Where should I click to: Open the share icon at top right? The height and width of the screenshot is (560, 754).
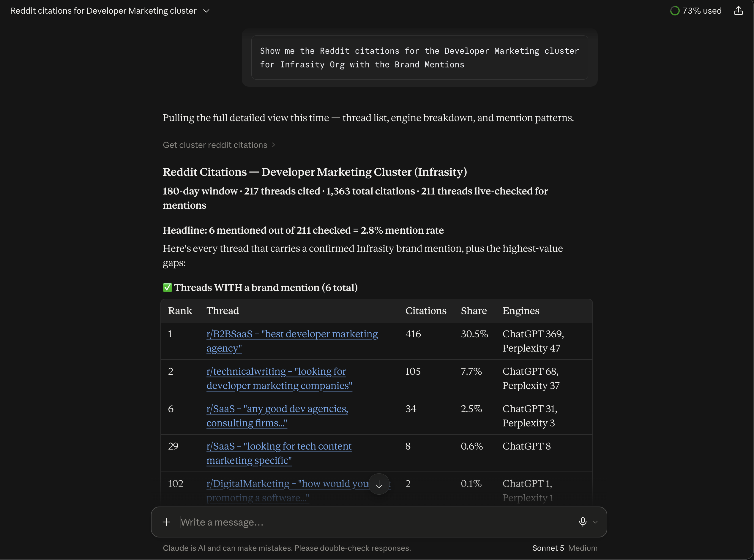(738, 11)
